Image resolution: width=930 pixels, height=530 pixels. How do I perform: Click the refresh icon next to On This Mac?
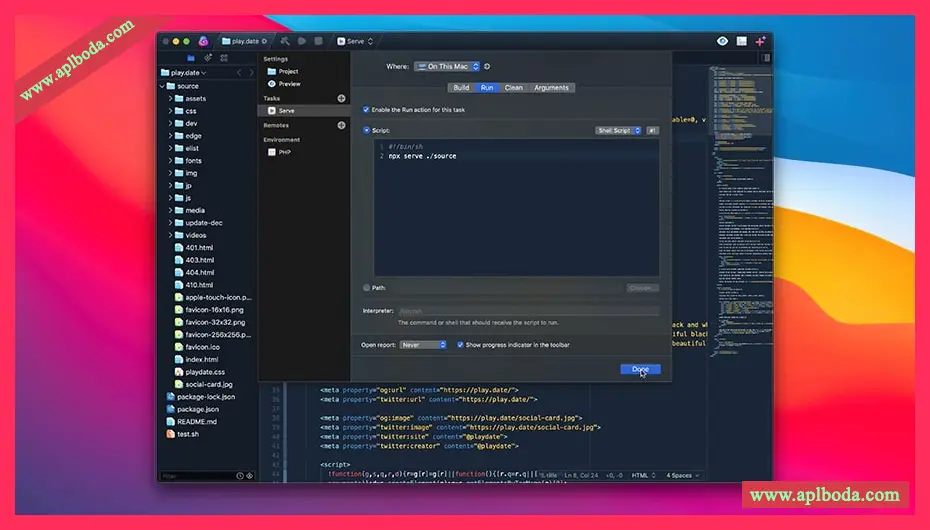pyautogui.click(x=487, y=66)
